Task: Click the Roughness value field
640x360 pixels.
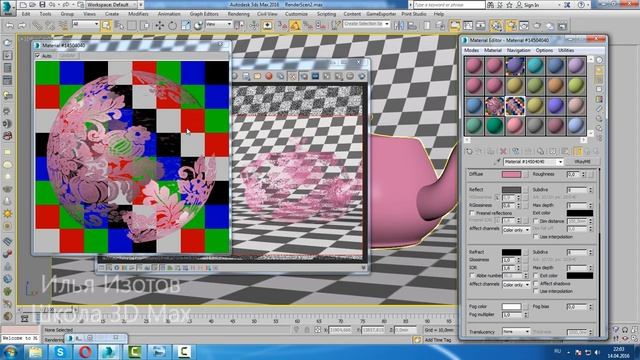Action: coord(573,174)
